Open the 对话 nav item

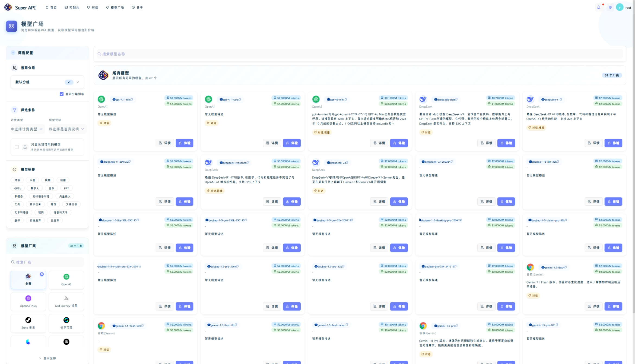tap(93, 7)
